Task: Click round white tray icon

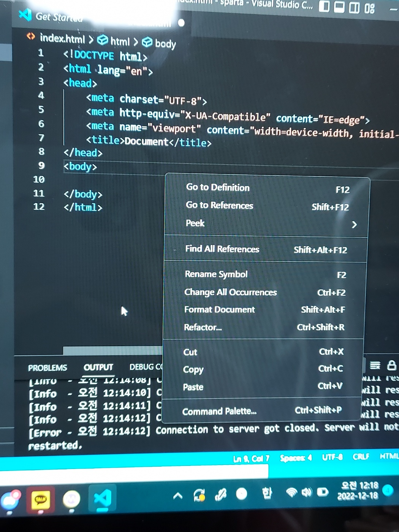Action: (x=241, y=494)
